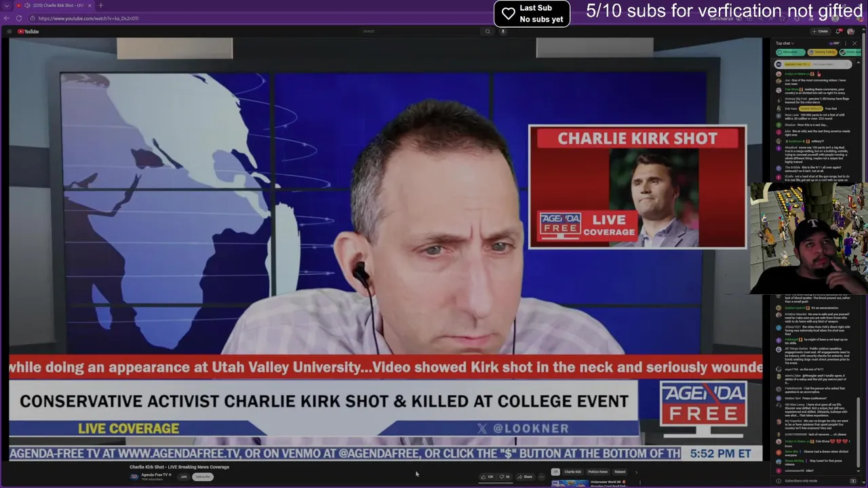Click the video player to pause
This screenshot has height=488, width=868.
(x=385, y=249)
